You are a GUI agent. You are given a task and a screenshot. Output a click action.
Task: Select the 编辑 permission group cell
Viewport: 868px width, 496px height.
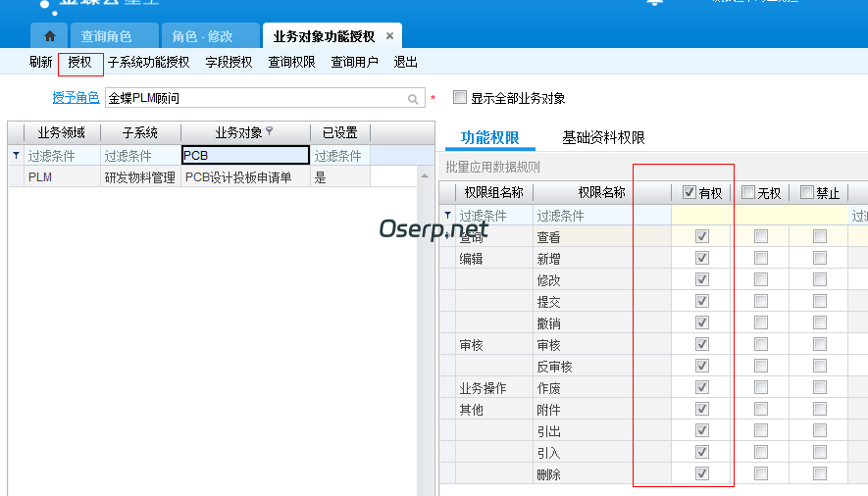pos(493,258)
